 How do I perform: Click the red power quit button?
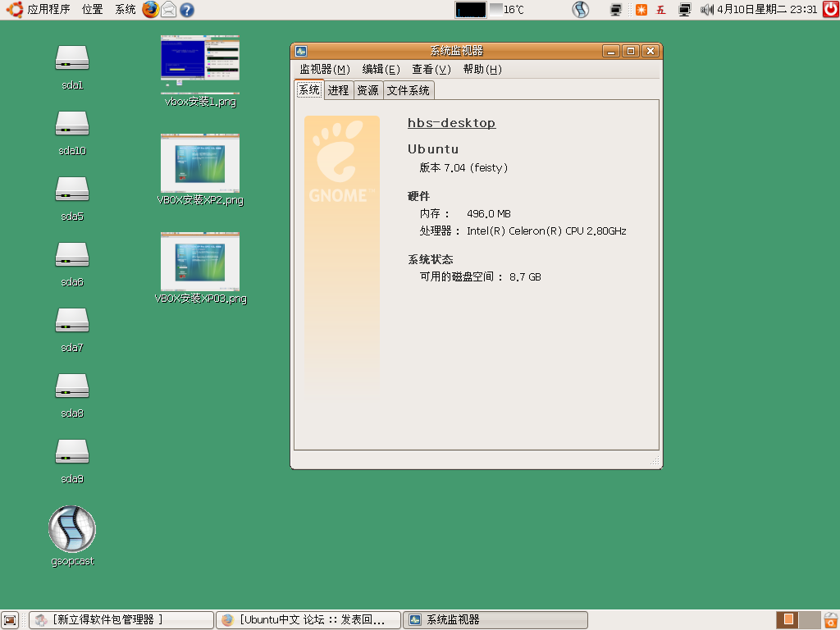[831, 9]
